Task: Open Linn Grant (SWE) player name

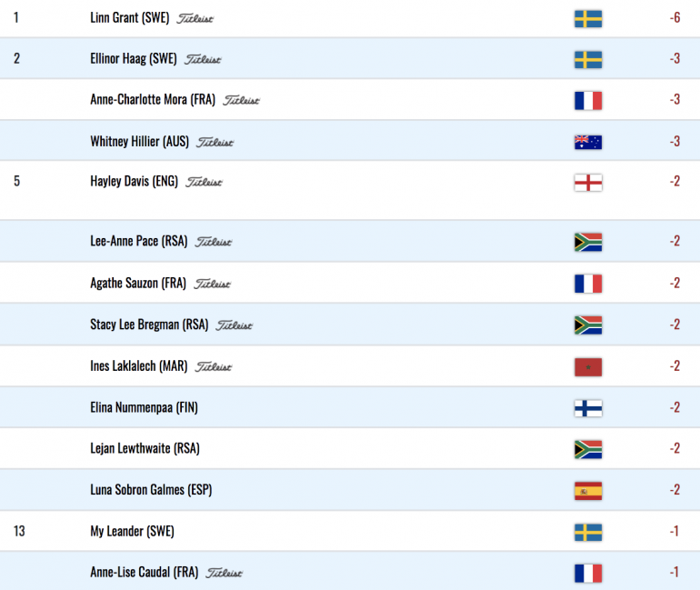Action: pyautogui.click(x=129, y=18)
